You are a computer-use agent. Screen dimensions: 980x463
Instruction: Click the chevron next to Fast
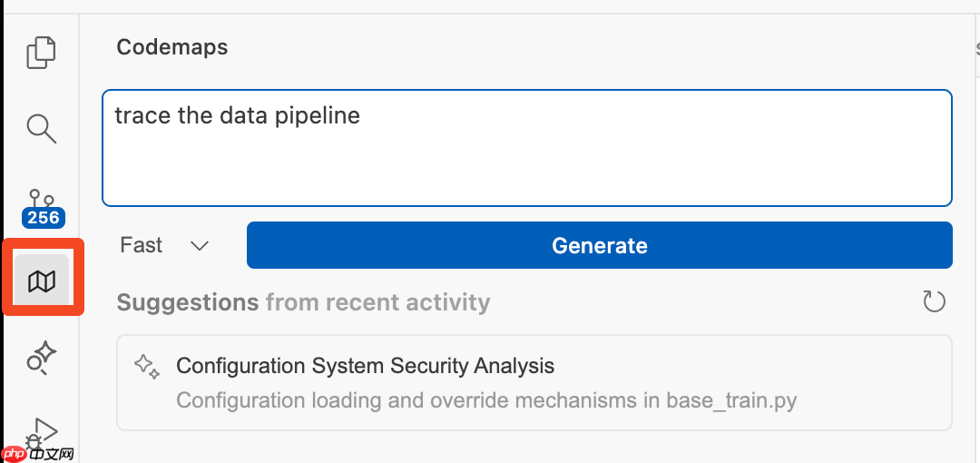pyautogui.click(x=200, y=246)
